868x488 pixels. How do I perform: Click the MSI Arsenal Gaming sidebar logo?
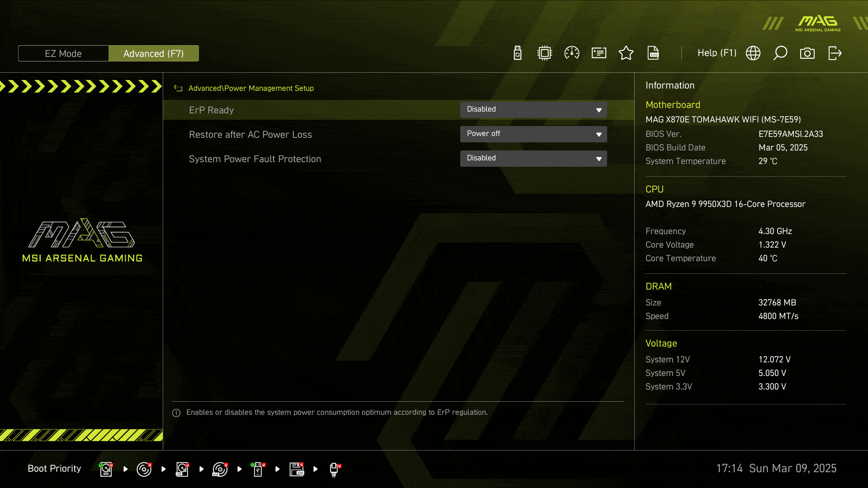tap(82, 241)
